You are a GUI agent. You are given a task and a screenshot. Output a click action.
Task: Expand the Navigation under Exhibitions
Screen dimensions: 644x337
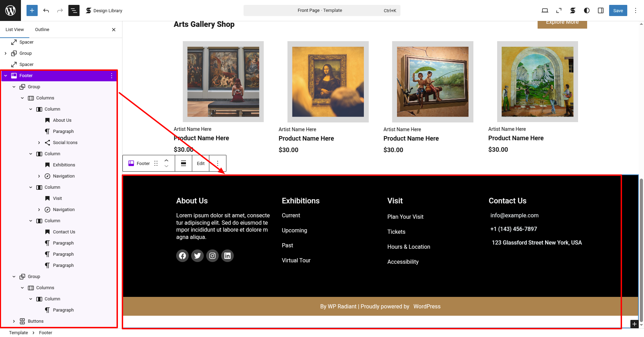click(39, 176)
